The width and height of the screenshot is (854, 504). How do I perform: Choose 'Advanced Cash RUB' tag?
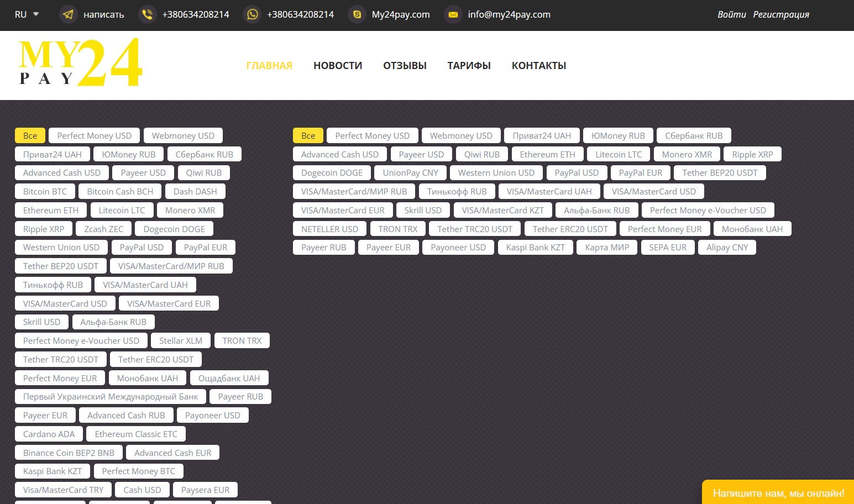click(126, 416)
